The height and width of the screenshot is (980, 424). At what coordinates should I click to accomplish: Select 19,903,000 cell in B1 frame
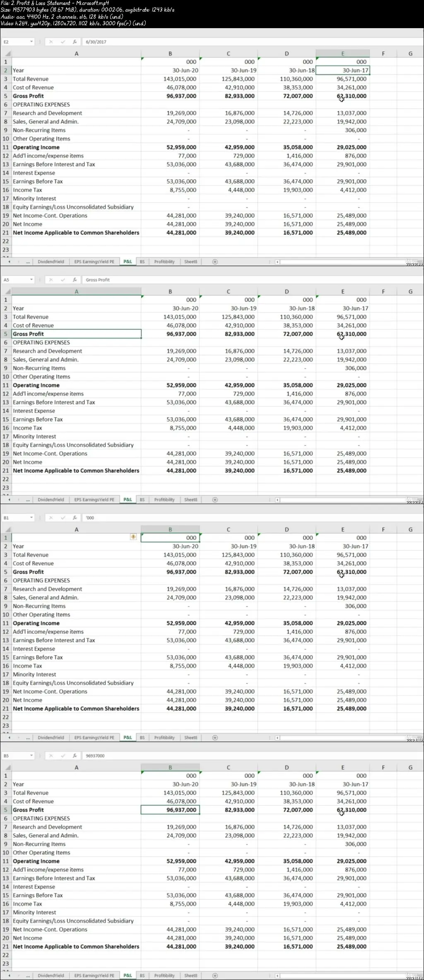coord(287,666)
